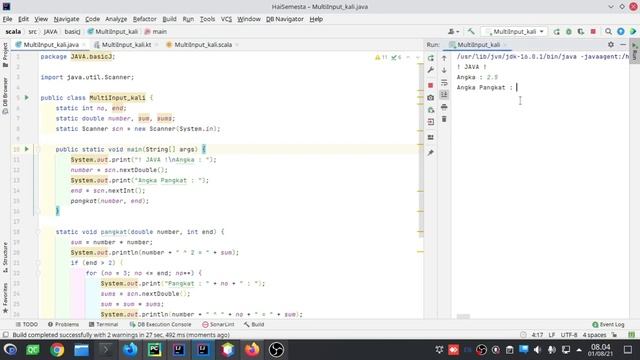Rerun MultiInput_kali in Run panel
The image size is (640, 360).
click(431, 58)
